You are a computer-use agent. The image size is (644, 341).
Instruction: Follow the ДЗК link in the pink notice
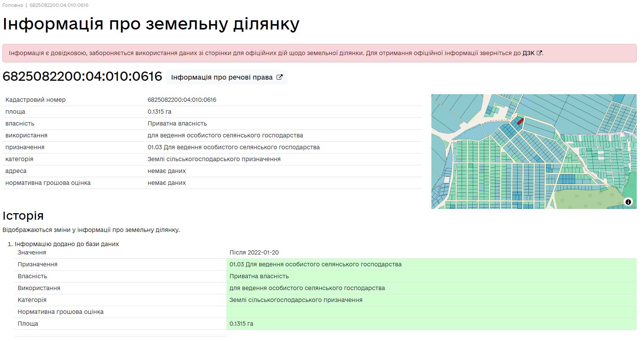pyautogui.click(x=528, y=53)
